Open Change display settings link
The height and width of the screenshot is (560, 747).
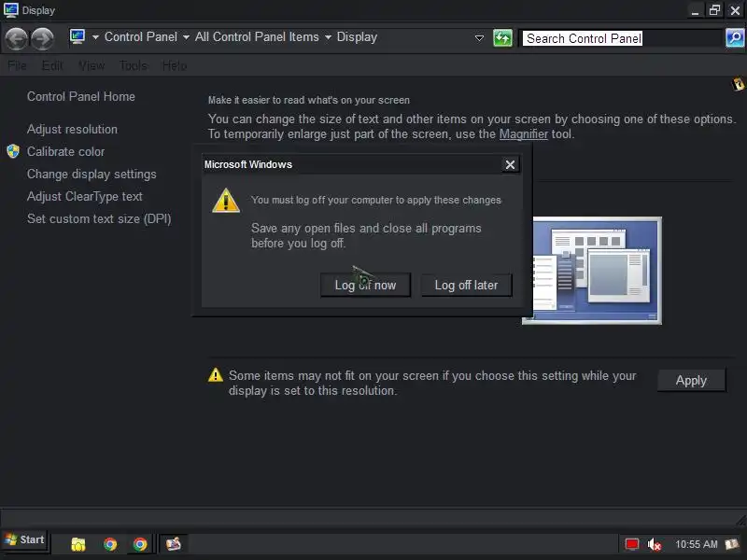coord(92,174)
